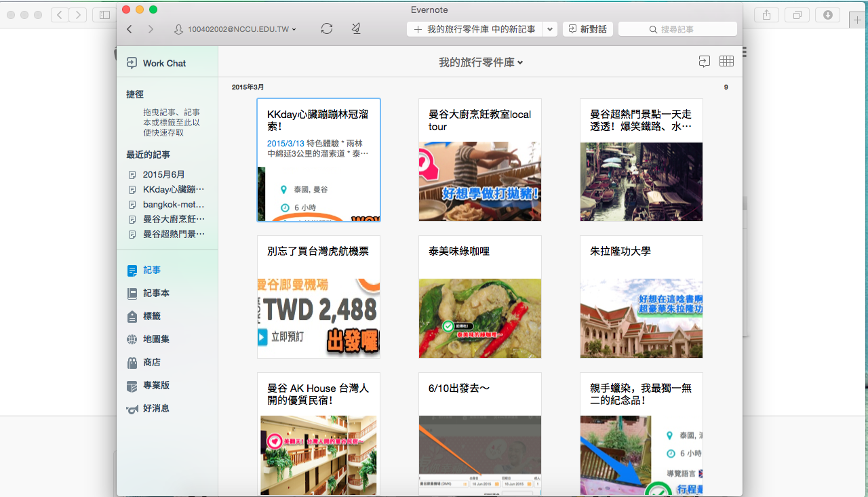Click the 2015年3月 date header
The image size is (868, 497).
point(248,87)
